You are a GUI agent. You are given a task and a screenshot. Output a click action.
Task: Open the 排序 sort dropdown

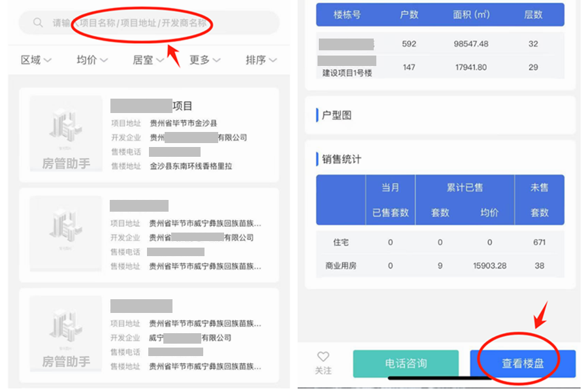[261, 60]
